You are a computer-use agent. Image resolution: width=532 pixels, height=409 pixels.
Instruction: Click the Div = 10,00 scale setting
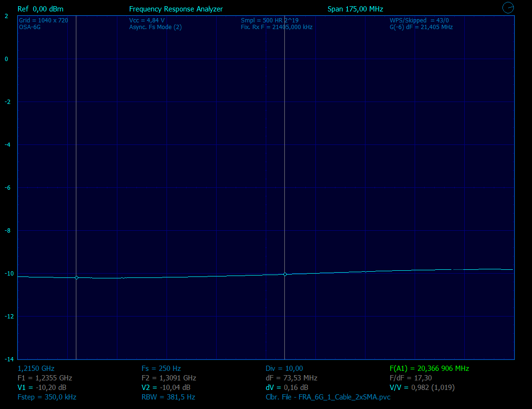284,368
